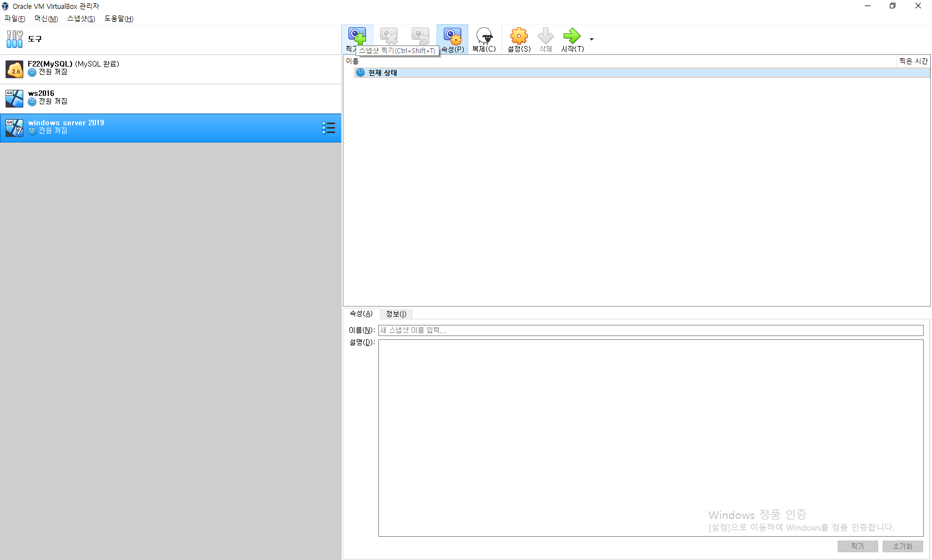Open the Tools (도구) section icon

tap(14, 39)
